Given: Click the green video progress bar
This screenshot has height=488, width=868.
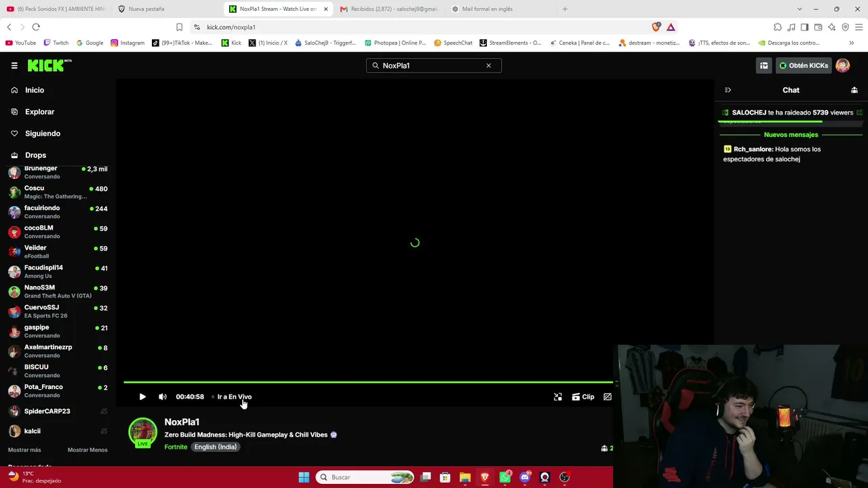Looking at the screenshot, I should pos(368,382).
